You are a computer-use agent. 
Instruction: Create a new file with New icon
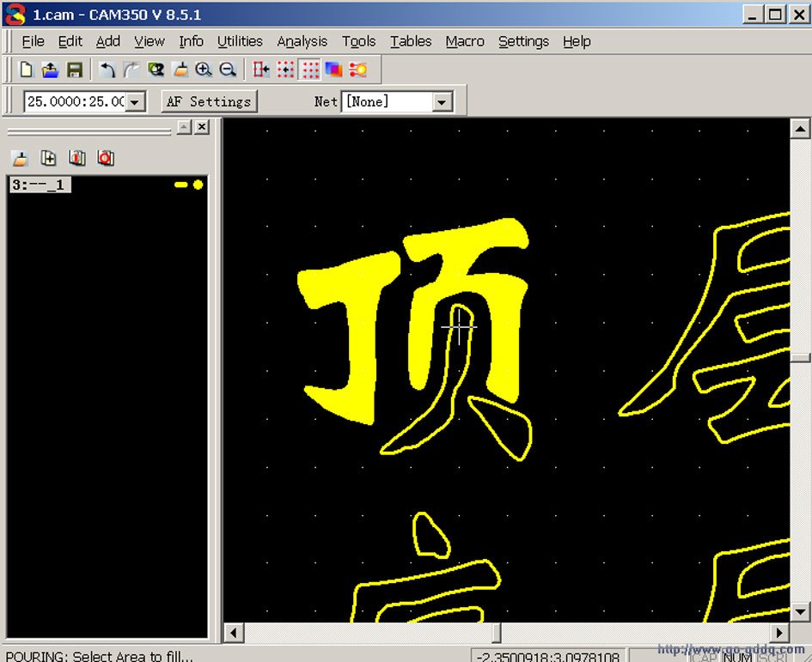pyautogui.click(x=26, y=70)
